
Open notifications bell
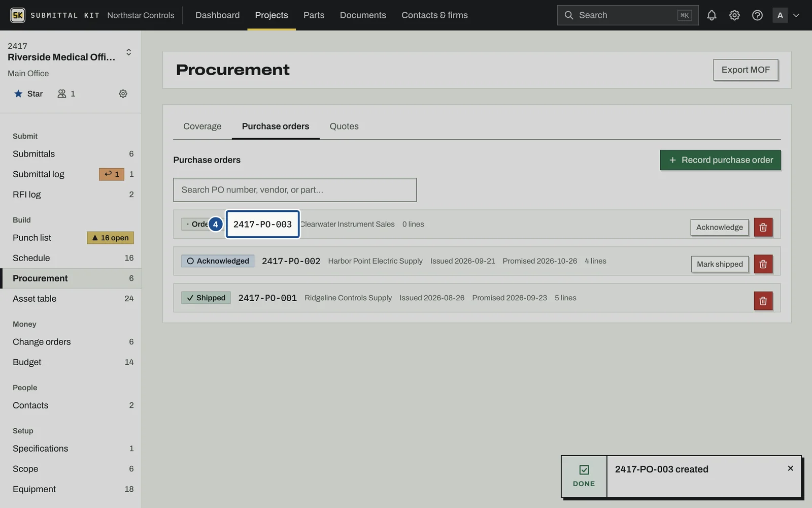tap(712, 15)
